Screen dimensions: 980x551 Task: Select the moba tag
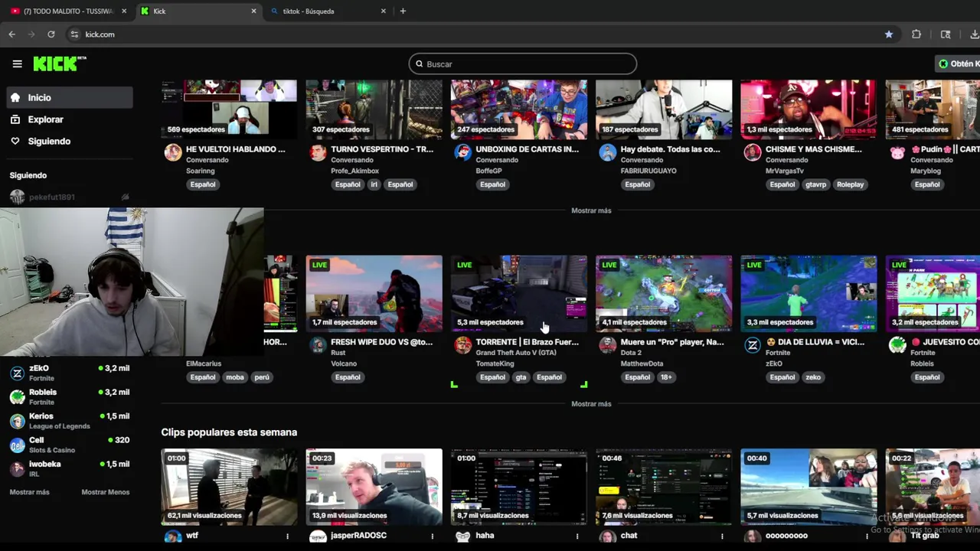235,377
